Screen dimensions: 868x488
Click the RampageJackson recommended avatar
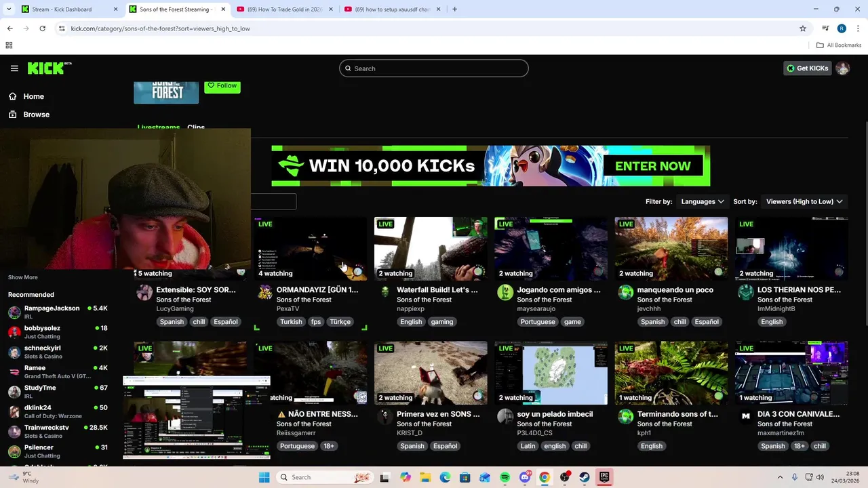tap(14, 312)
